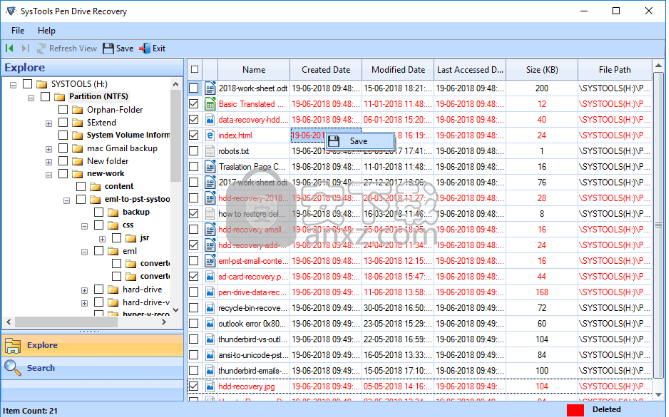Switch to the Explore pane tab

pyautogui.click(x=92, y=345)
